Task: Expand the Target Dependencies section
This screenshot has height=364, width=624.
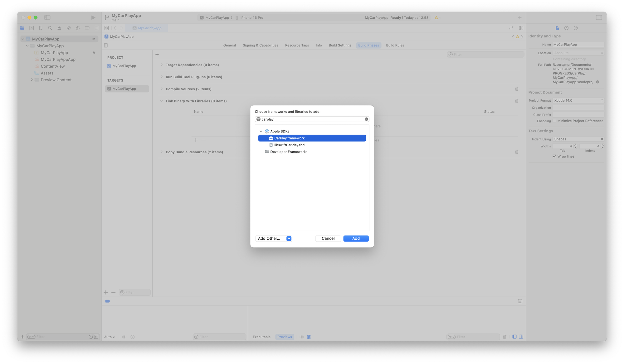Action: point(162,65)
